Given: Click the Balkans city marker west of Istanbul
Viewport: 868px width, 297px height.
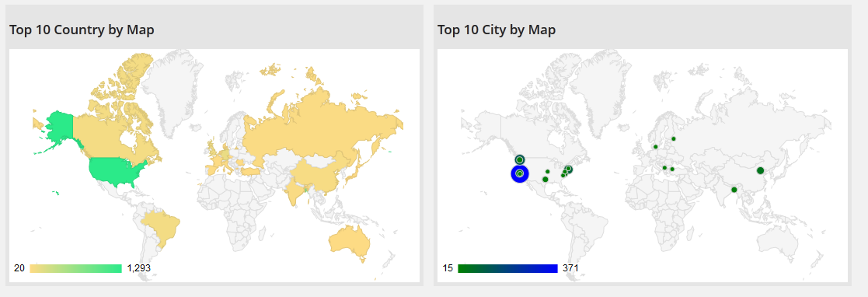Looking at the screenshot, I should (665, 167).
